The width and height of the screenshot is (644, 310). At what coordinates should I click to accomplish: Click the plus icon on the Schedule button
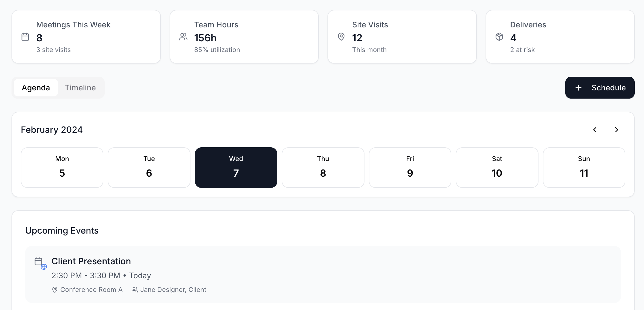point(578,88)
